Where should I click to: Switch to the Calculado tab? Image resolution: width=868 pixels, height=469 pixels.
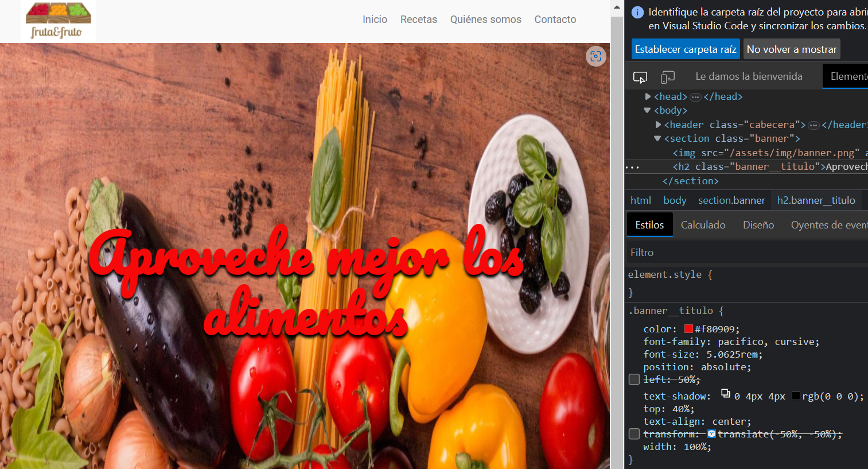tap(703, 225)
